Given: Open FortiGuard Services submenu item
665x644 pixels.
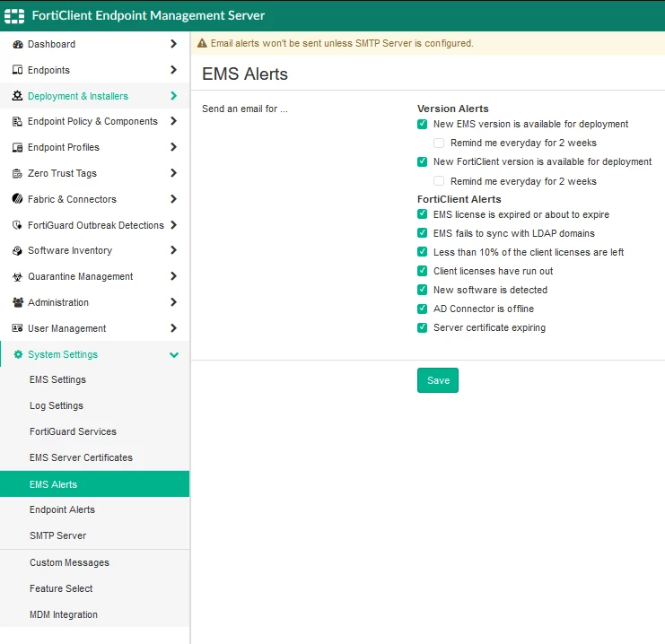Looking at the screenshot, I should click(x=94, y=431).
